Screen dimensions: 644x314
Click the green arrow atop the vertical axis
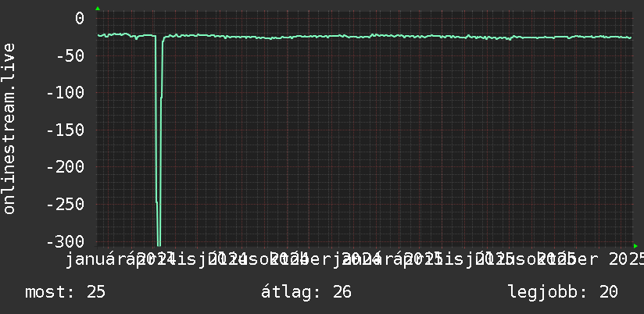tap(98, 9)
